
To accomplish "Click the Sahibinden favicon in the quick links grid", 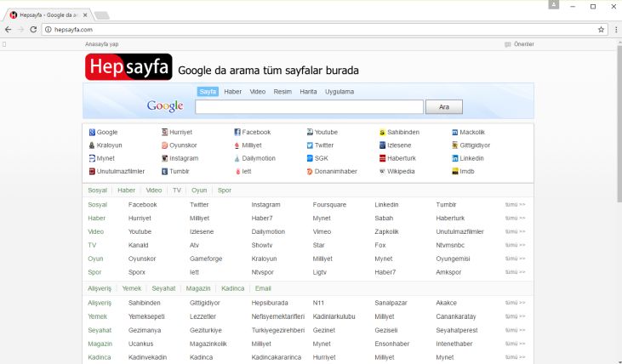I will 382,133.
